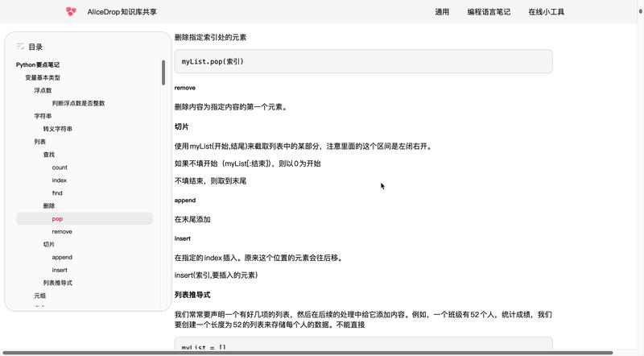Jump to 元组 in the outline

(39, 296)
